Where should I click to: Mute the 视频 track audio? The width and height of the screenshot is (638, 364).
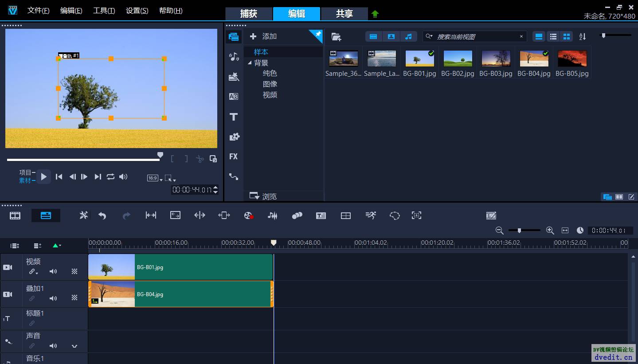(x=53, y=271)
